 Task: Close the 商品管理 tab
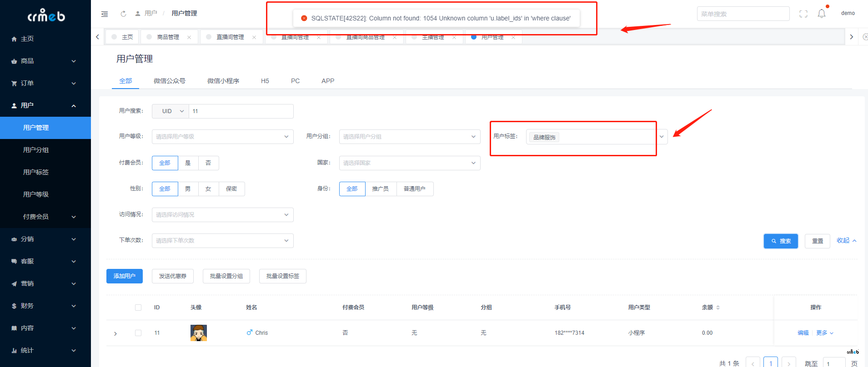[189, 37]
